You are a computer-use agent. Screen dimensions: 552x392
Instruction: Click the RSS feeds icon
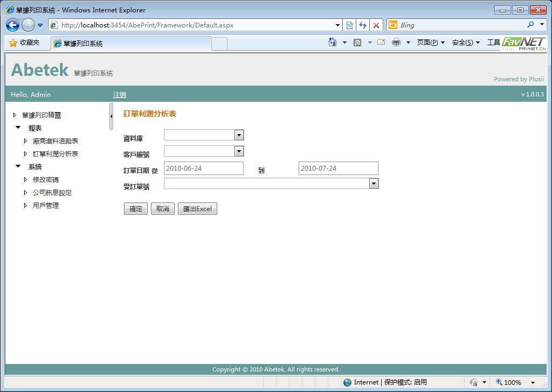coord(357,43)
